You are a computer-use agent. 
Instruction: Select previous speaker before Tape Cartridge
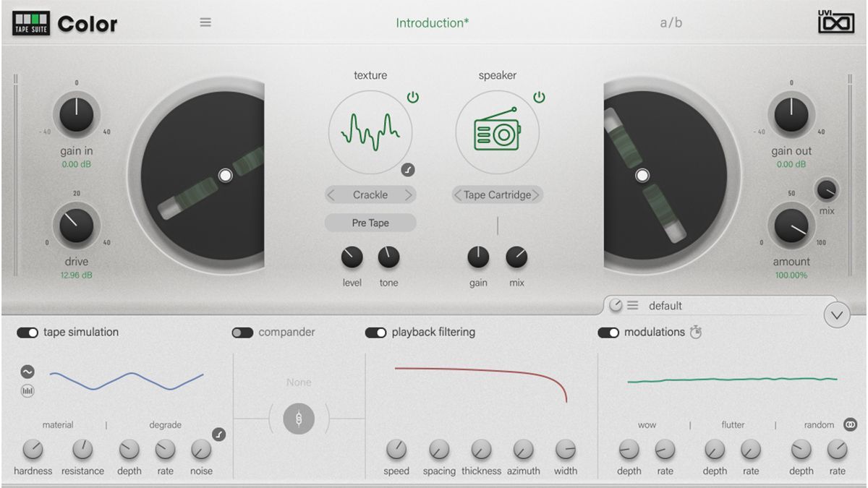(x=458, y=195)
